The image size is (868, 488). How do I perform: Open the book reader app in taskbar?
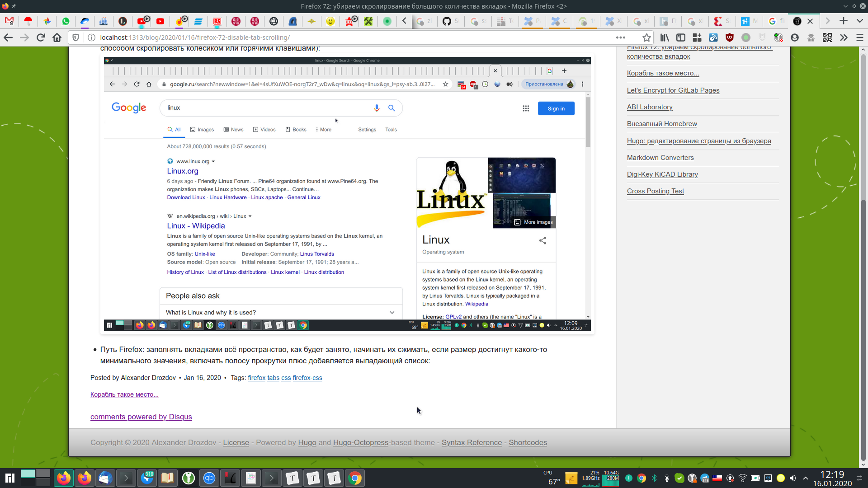168,478
